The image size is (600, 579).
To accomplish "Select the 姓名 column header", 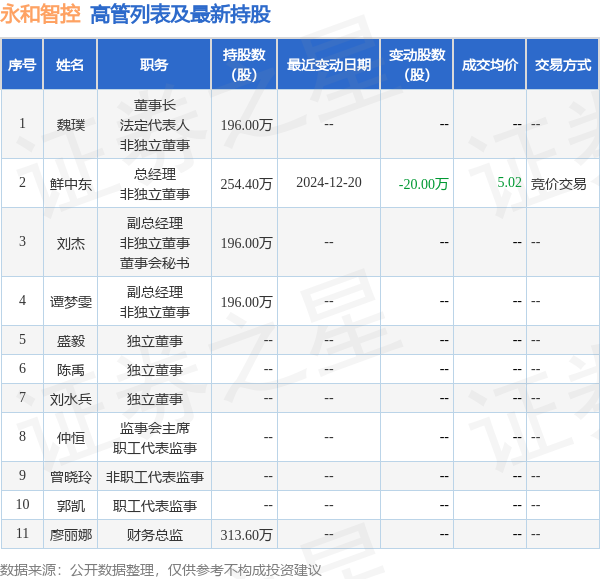I will click(70, 64).
